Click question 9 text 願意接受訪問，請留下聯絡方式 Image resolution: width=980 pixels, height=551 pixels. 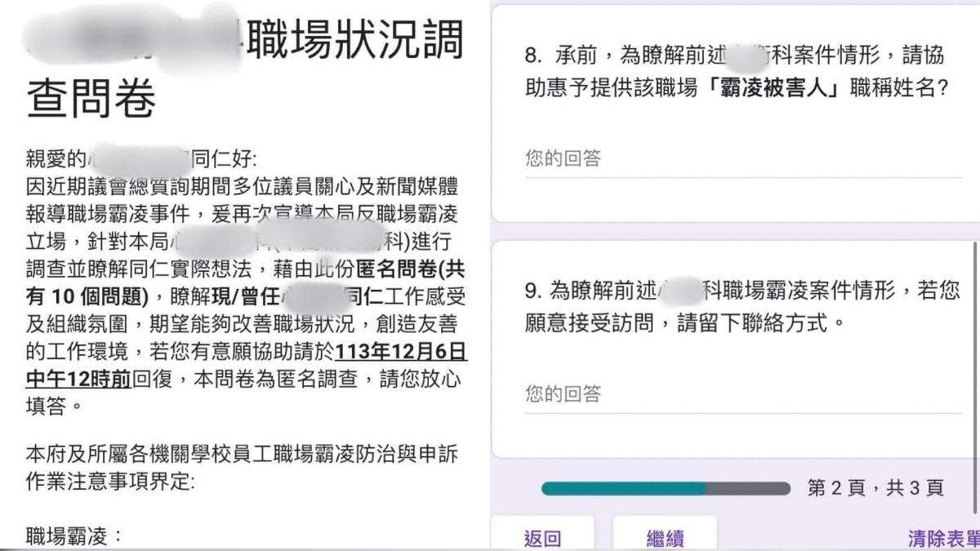[684, 324]
